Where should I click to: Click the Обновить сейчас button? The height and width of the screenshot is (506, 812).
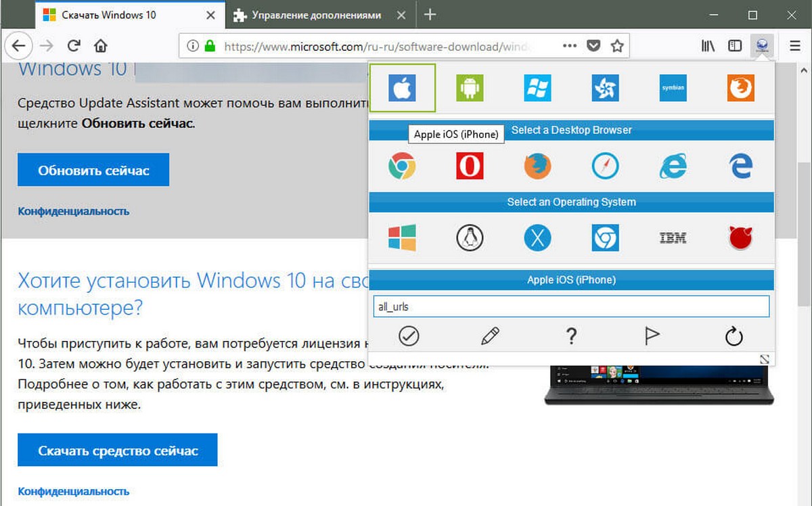[x=93, y=170]
